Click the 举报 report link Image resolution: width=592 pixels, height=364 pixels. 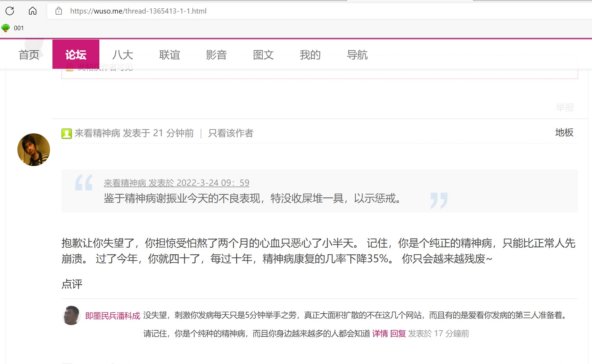click(x=565, y=107)
